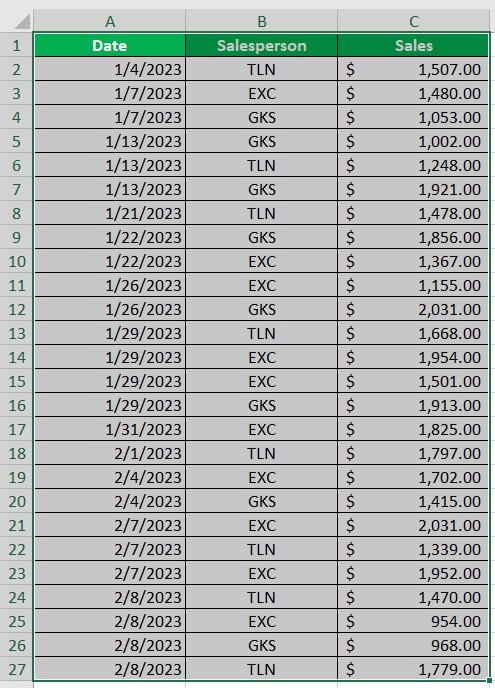The height and width of the screenshot is (688, 495).
Task: Select row 27 header
Action: pyautogui.click(x=16, y=669)
